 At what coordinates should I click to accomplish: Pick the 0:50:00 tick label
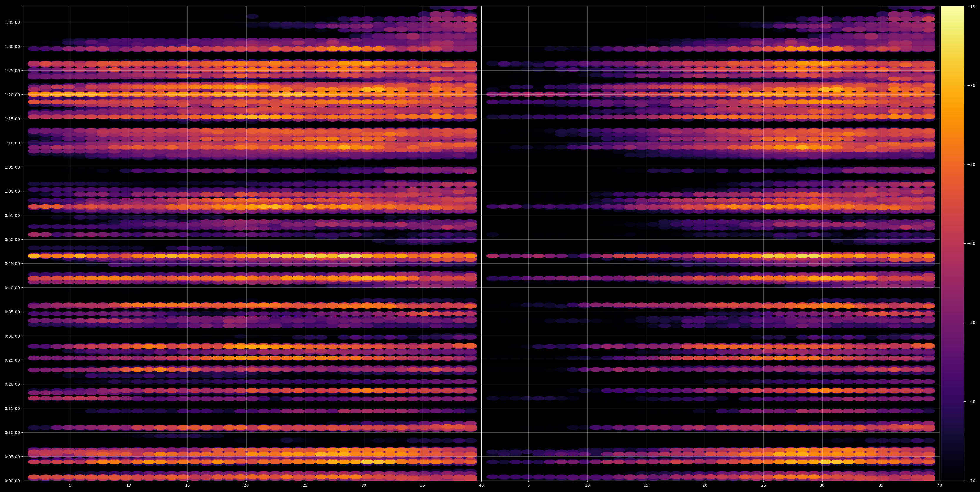[13, 239]
